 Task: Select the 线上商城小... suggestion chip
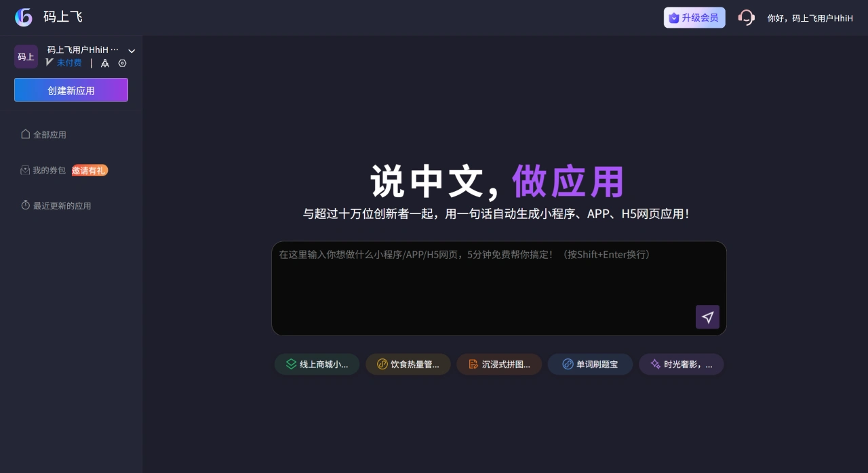pos(317,364)
